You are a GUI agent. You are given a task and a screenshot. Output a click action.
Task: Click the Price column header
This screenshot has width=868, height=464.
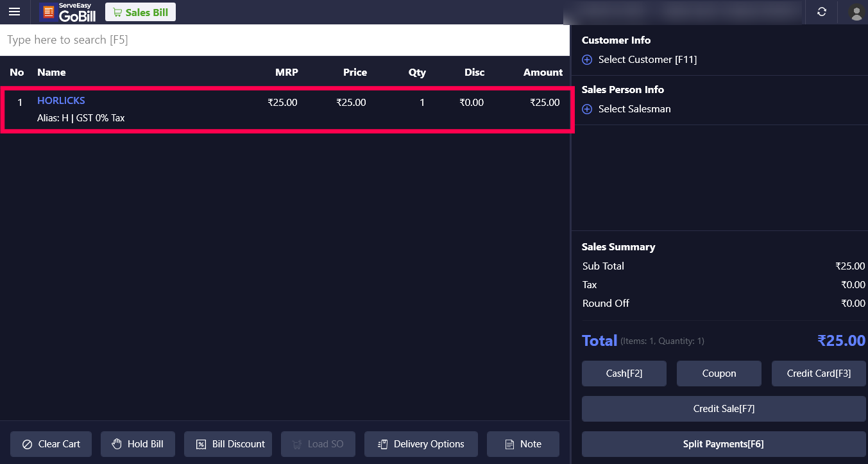(x=355, y=73)
